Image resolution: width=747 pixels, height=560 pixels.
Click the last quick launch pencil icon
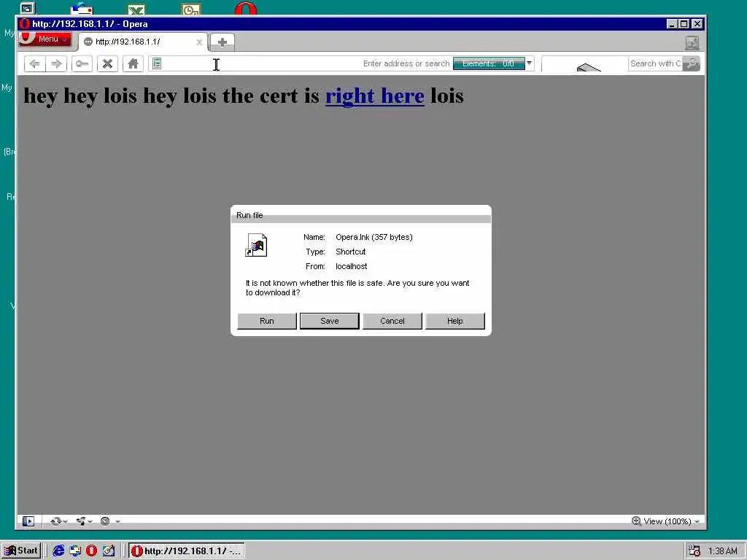coord(109,551)
